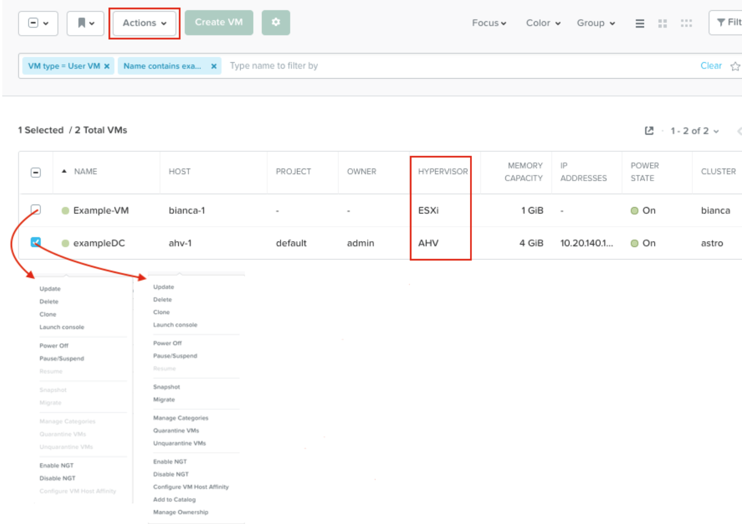Click the power On indicator for exampleDC

click(x=644, y=243)
